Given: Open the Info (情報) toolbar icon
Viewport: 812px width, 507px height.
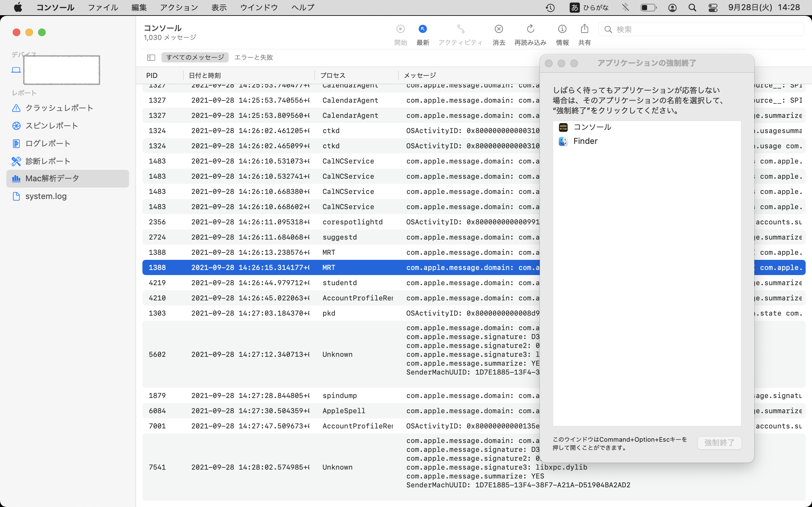Looking at the screenshot, I should [x=562, y=29].
